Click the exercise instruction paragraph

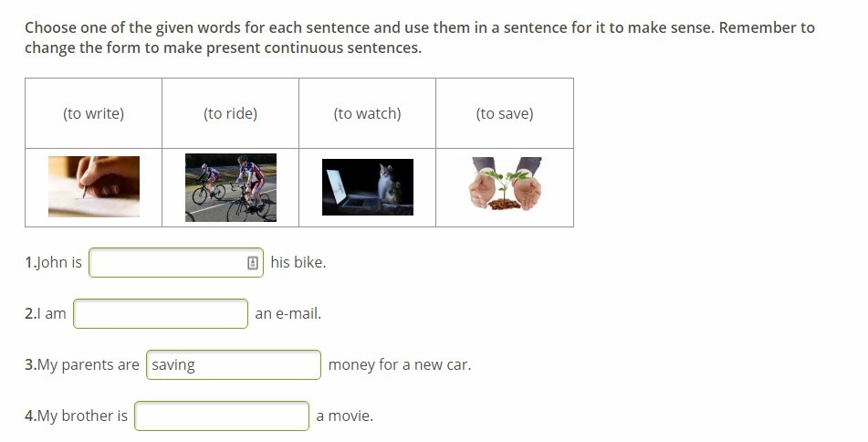[420, 37]
